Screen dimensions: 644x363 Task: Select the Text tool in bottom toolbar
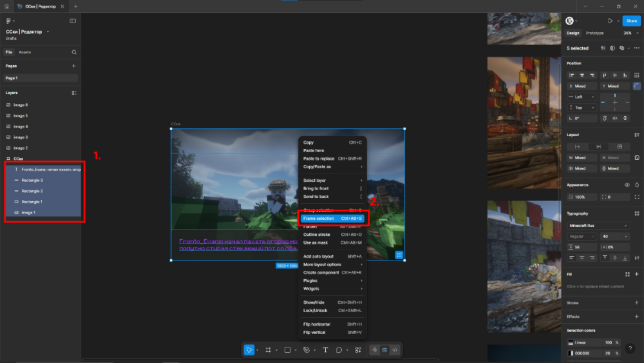[x=325, y=350]
